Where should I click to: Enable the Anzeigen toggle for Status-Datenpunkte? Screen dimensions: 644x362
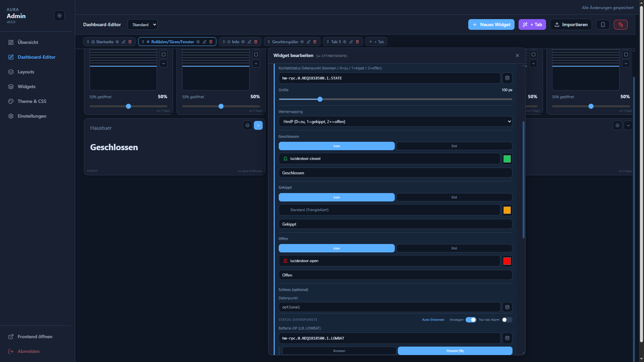[471, 320]
